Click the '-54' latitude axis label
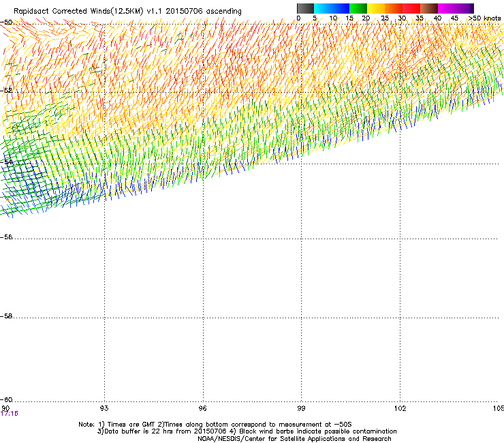Screen dimensions: 504x443 click(7, 162)
